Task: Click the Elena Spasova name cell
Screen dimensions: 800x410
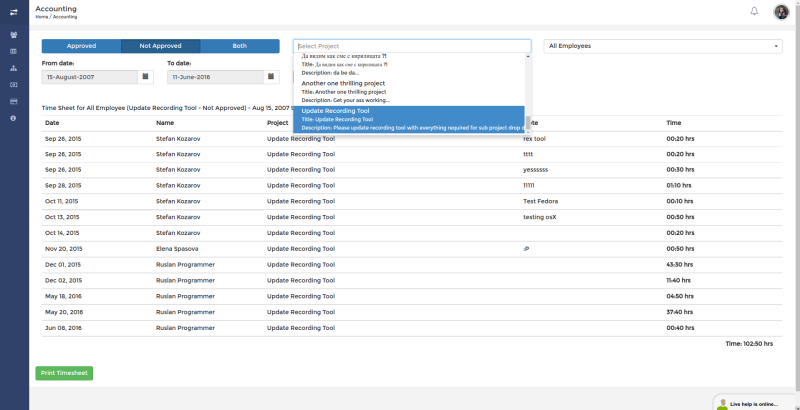Action: coord(177,249)
